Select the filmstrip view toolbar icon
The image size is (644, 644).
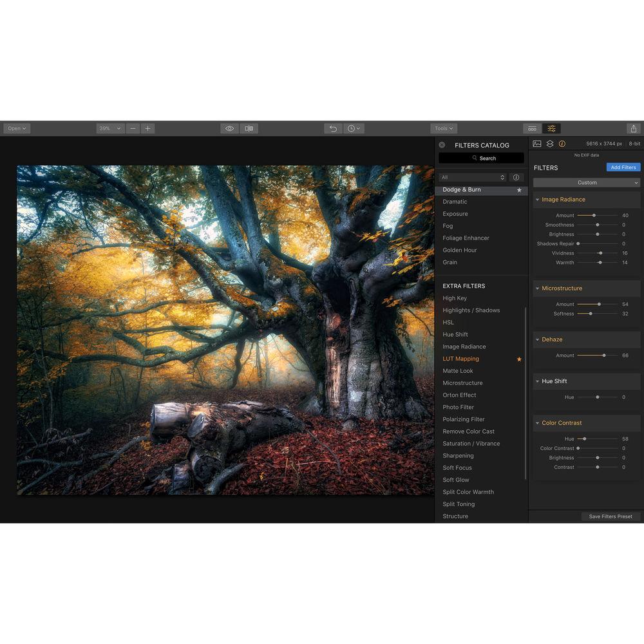coord(532,128)
